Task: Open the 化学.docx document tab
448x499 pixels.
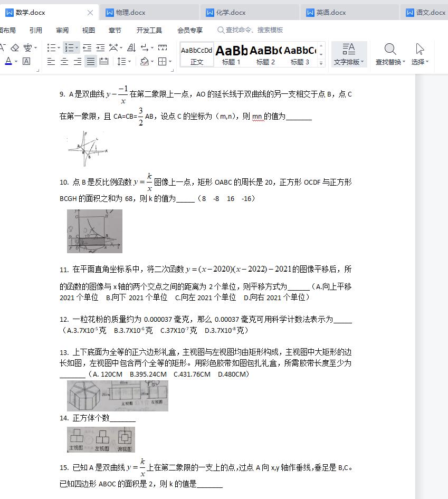Action: 231,12
